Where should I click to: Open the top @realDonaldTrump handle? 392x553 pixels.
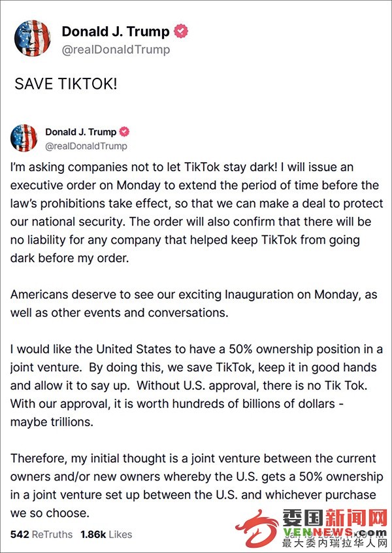pyautogui.click(x=116, y=50)
